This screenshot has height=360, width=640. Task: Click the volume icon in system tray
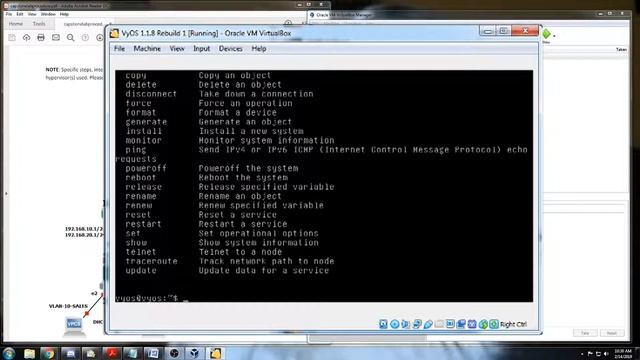tap(606, 354)
